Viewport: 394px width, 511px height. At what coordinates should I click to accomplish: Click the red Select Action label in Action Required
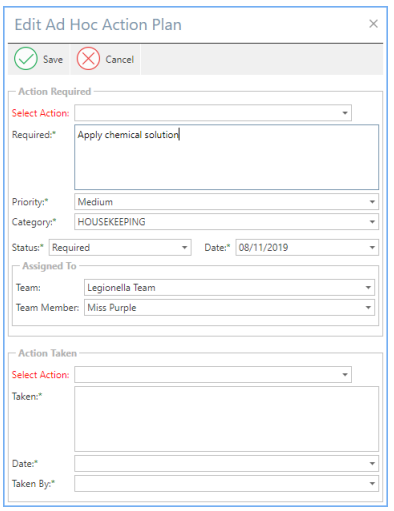pos(40,113)
